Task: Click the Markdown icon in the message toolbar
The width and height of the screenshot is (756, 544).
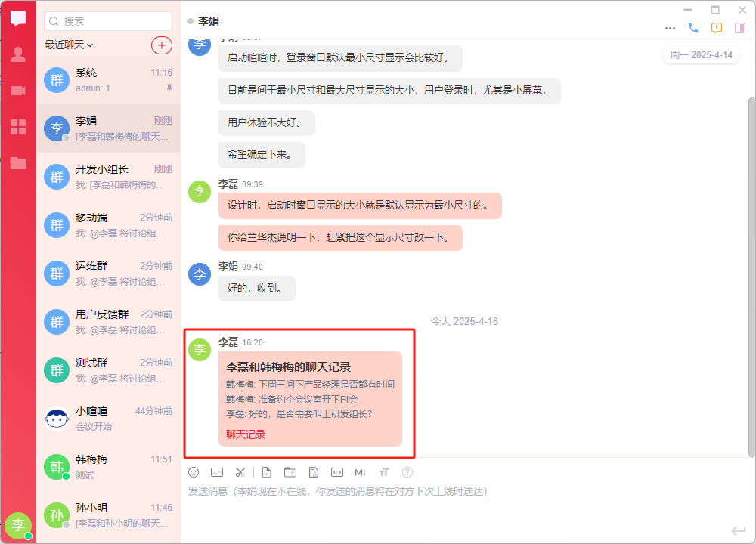Action: 360,472
